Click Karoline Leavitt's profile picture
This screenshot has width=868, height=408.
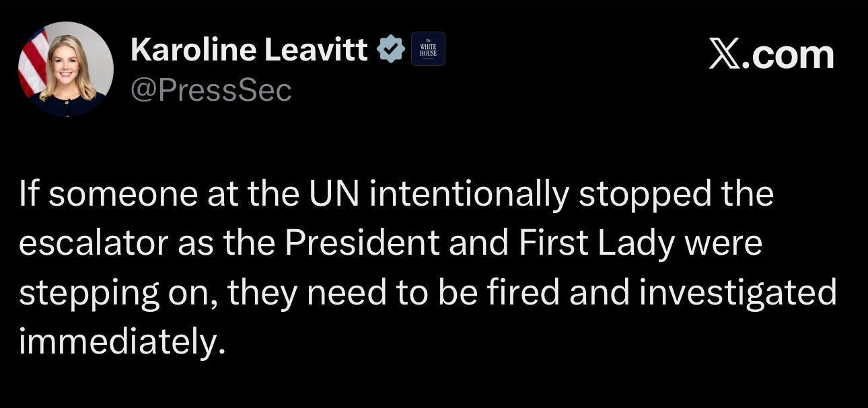(66, 69)
